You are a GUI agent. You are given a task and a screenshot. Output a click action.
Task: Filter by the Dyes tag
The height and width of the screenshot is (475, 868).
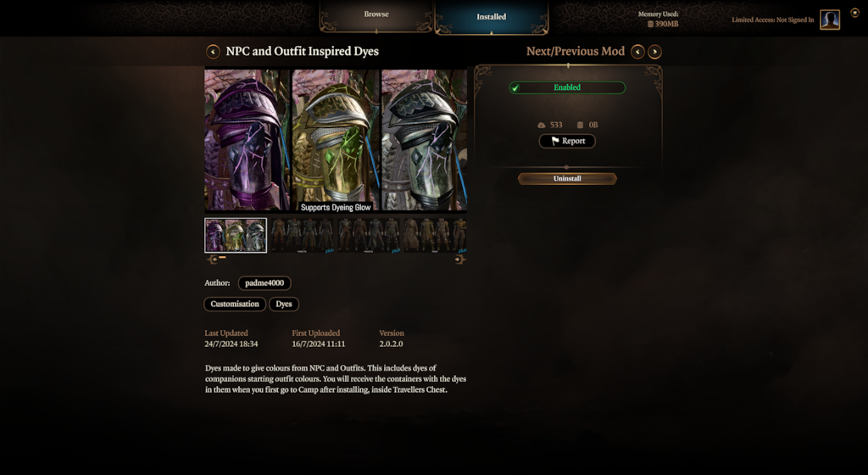click(284, 304)
